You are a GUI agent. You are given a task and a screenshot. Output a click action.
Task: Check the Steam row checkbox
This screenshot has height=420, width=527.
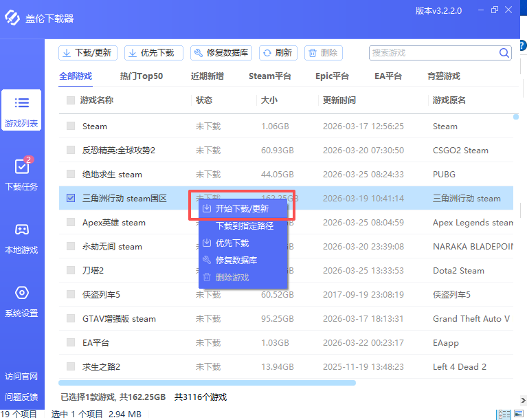(x=71, y=126)
